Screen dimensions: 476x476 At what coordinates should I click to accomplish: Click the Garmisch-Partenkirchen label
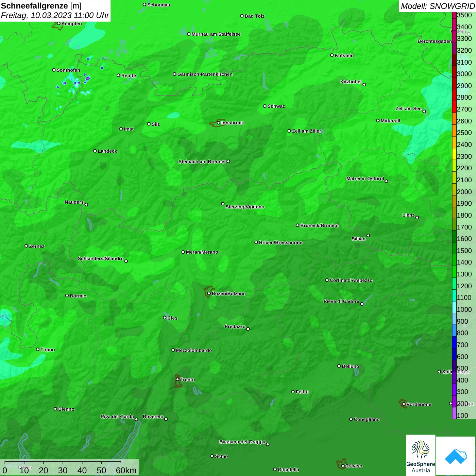pos(205,74)
